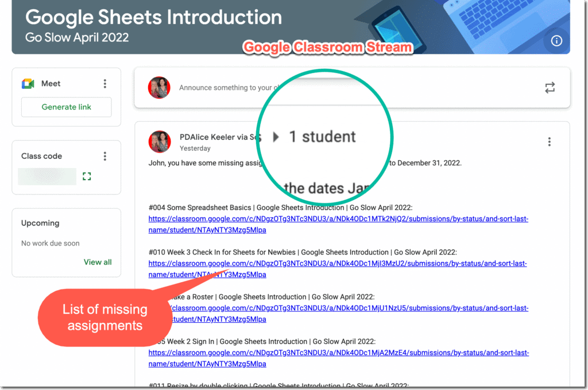Click Meet card label
The image size is (588, 390).
point(51,84)
